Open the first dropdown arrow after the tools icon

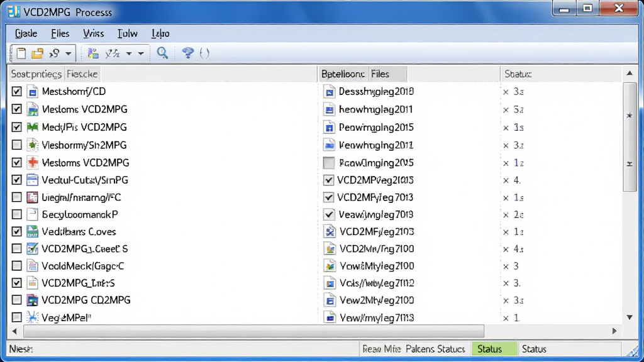tap(129, 53)
